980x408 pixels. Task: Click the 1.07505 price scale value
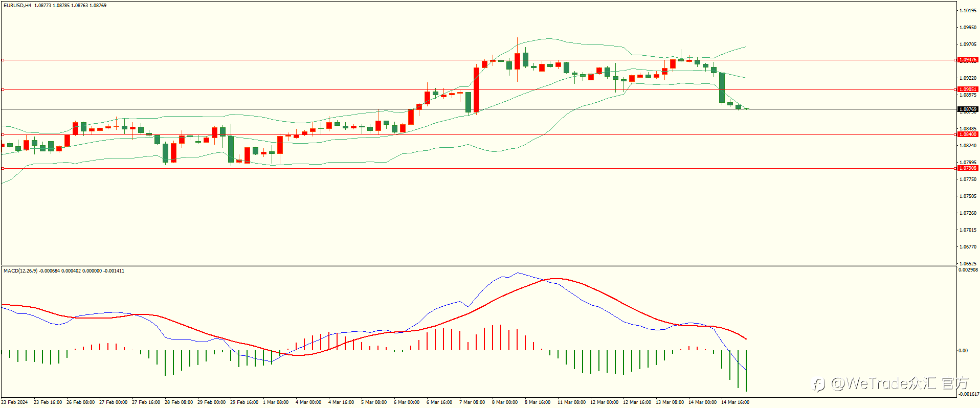(968, 196)
